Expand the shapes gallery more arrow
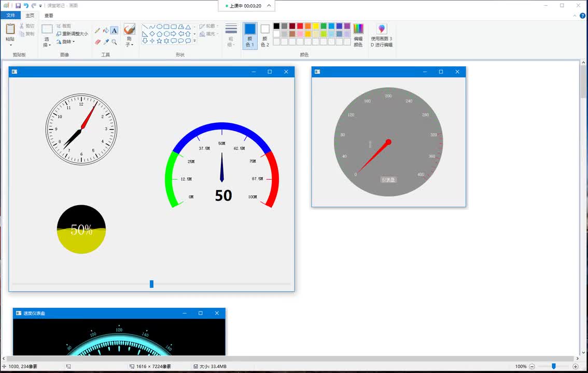The height and width of the screenshot is (373, 588). coord(194,41)
